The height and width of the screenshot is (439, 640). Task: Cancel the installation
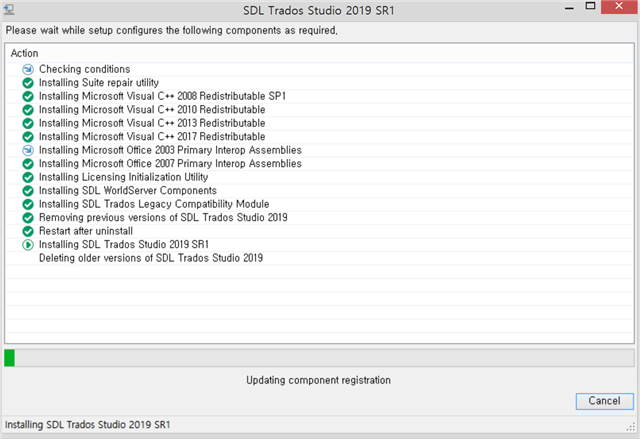604,401
